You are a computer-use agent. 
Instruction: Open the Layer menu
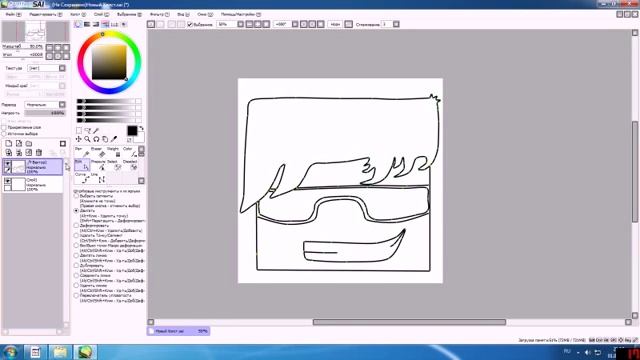(x=101, y=14)
